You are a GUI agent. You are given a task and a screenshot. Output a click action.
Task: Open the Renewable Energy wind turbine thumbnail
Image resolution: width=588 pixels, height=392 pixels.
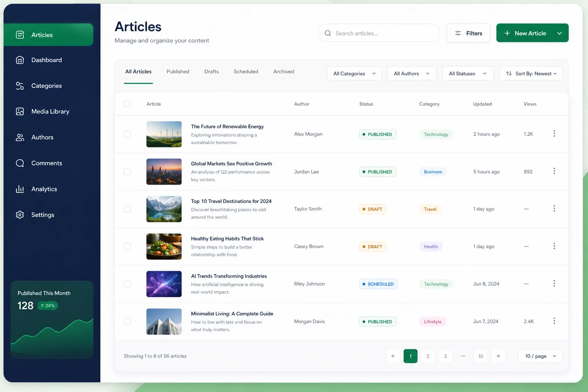pyautogui.click(x=164, y=134)
